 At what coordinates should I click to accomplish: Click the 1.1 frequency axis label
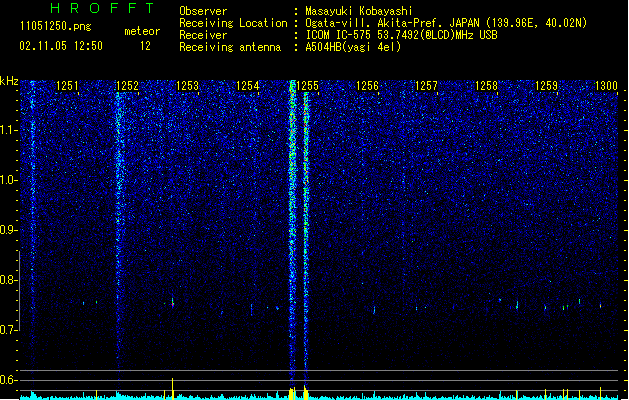coord(9,130)
